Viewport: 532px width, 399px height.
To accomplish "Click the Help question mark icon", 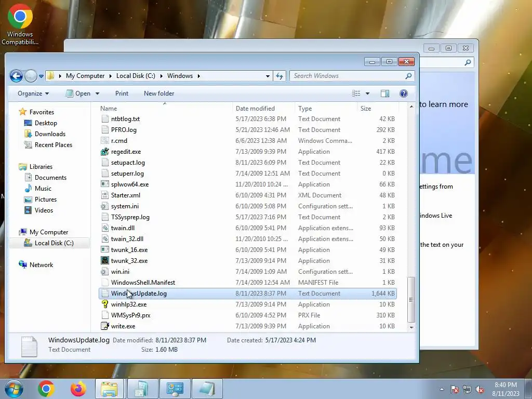I will click(x=403, y=94).
